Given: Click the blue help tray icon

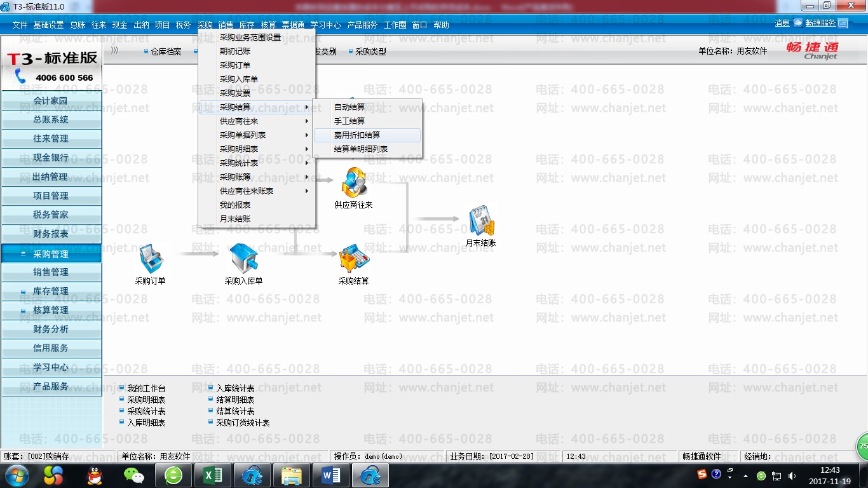Looking at the screenshot, I should 716,474.
